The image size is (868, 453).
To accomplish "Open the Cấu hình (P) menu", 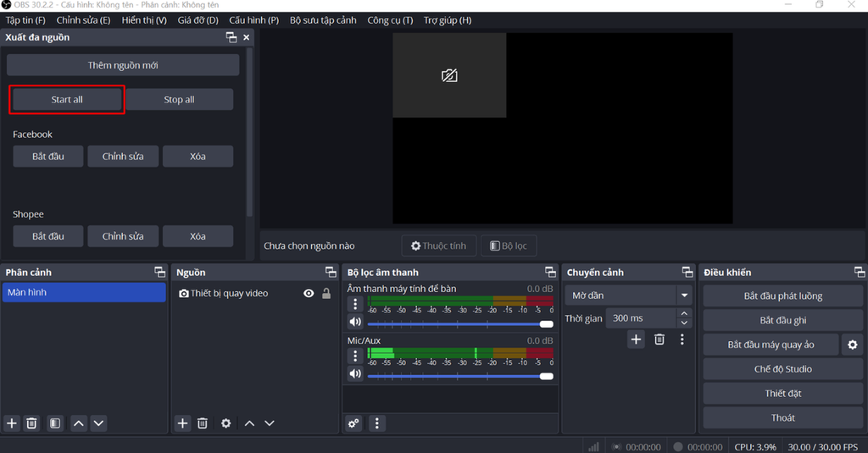I will [254, 20].
